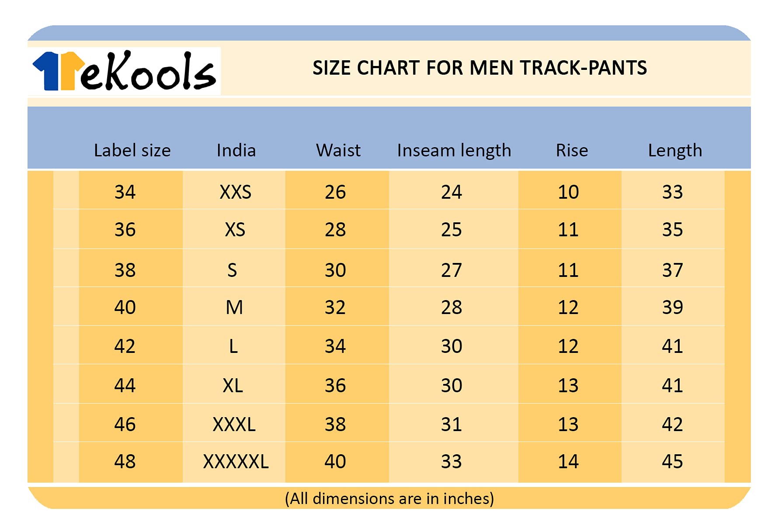Click the rise value 14 cell
Image resolution: width=778 pixels, height=532 pixels.
[568, 462]
